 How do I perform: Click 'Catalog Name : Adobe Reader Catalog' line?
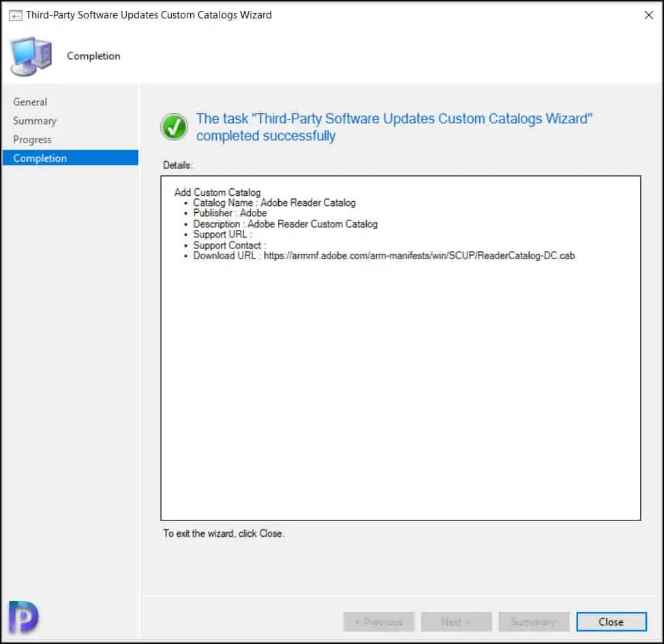pos(274,203)
